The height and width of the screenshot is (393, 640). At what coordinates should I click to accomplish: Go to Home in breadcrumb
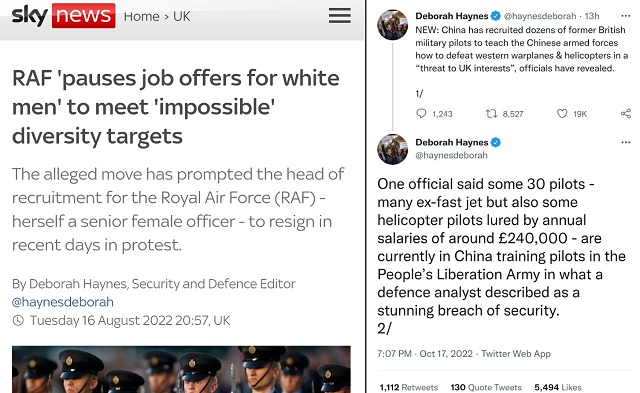(141, 16)
